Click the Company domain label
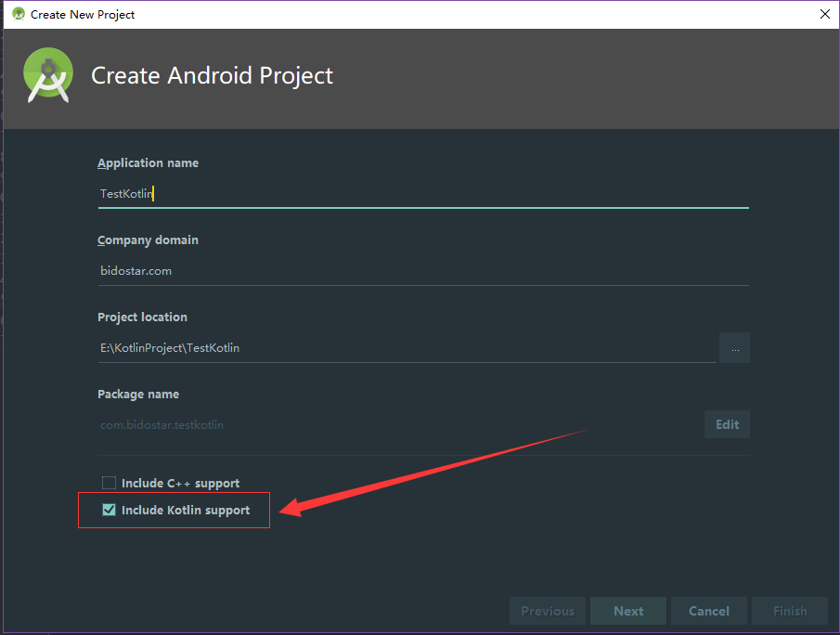This screenshot has height=635, width=840. coord(149,240)
